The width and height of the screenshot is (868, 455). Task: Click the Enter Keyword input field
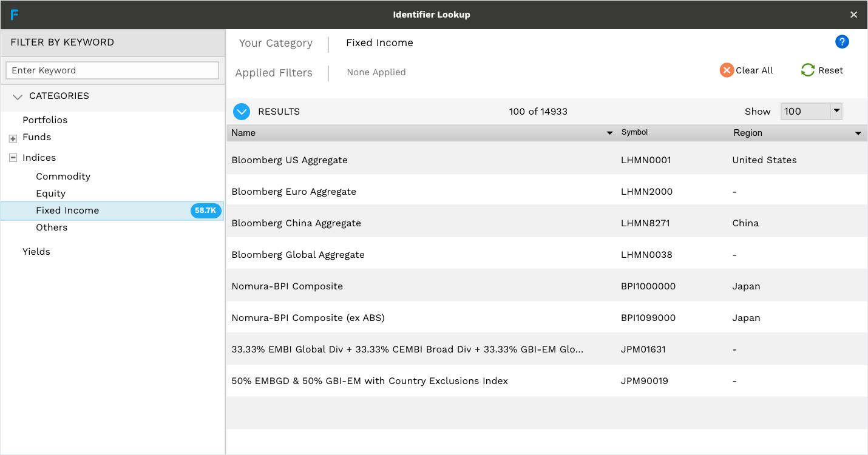pos(112,70)
